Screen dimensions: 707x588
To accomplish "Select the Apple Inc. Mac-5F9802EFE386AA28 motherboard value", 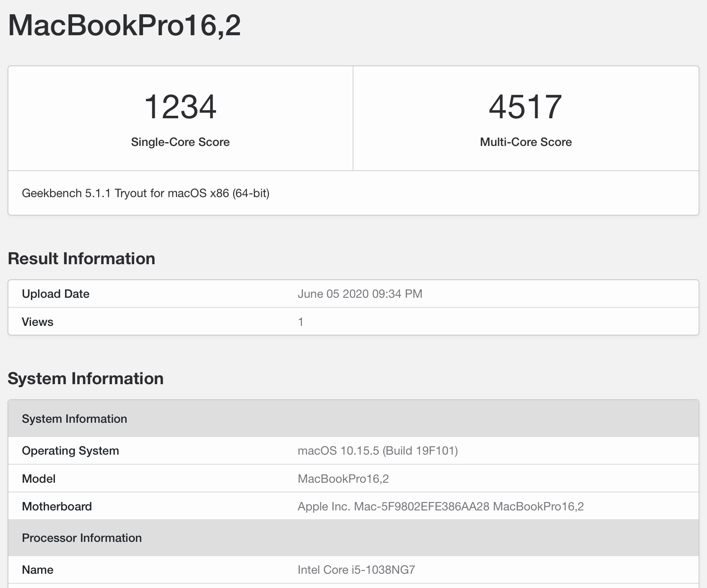I will click(441, 506).
